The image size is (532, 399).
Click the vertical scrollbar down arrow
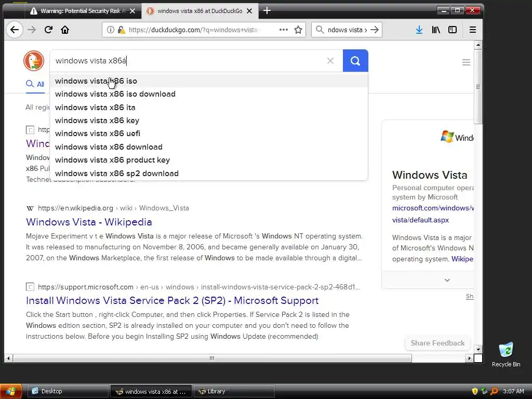coord(478,349)
